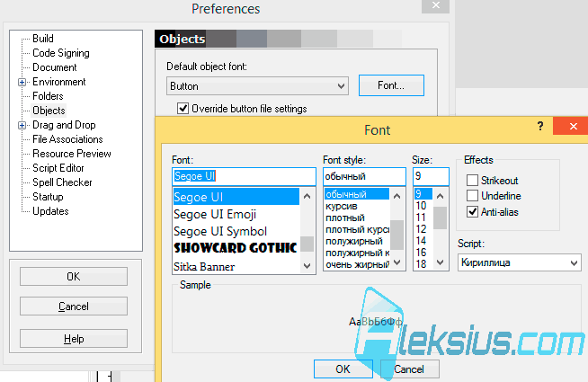Enable the Strikeout effect checkbox
Screen dimensions: 588x382
(473, 181)
